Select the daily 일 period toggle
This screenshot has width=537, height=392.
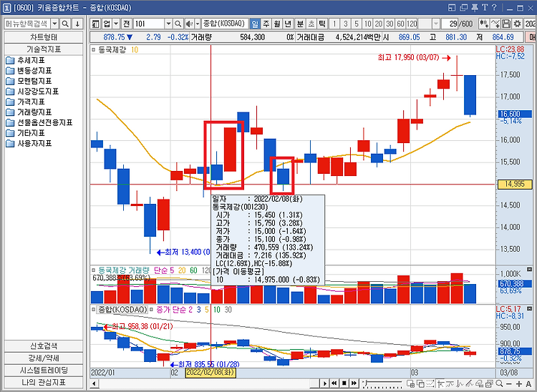tap(255, 24)
